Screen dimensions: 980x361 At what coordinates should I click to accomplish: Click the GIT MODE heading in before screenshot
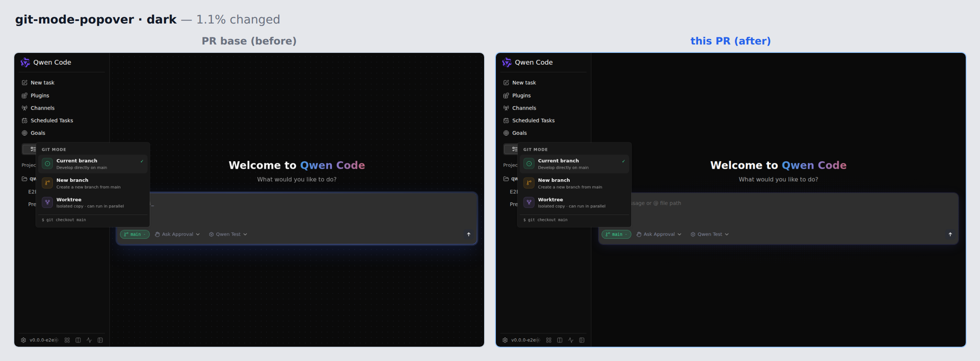click(54, 149)
